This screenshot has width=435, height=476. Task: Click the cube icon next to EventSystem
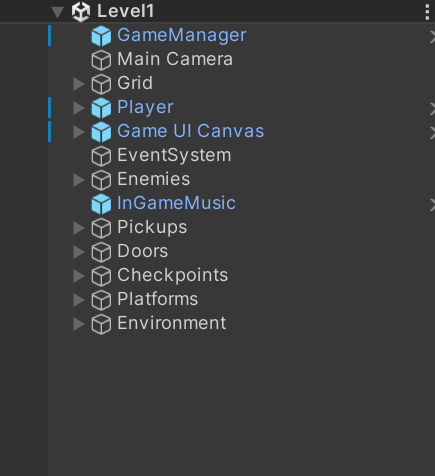click(101, 156)
